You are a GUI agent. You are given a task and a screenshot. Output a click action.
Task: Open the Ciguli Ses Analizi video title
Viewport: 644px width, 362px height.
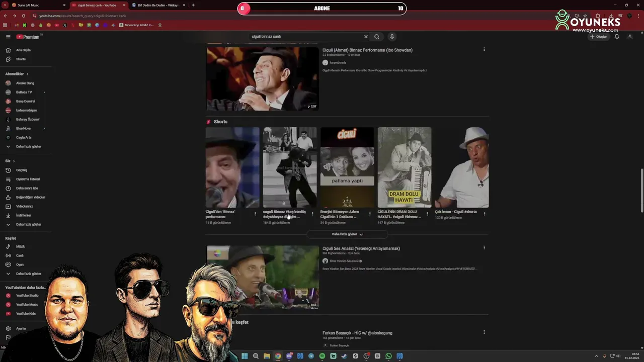click(361, 248)
